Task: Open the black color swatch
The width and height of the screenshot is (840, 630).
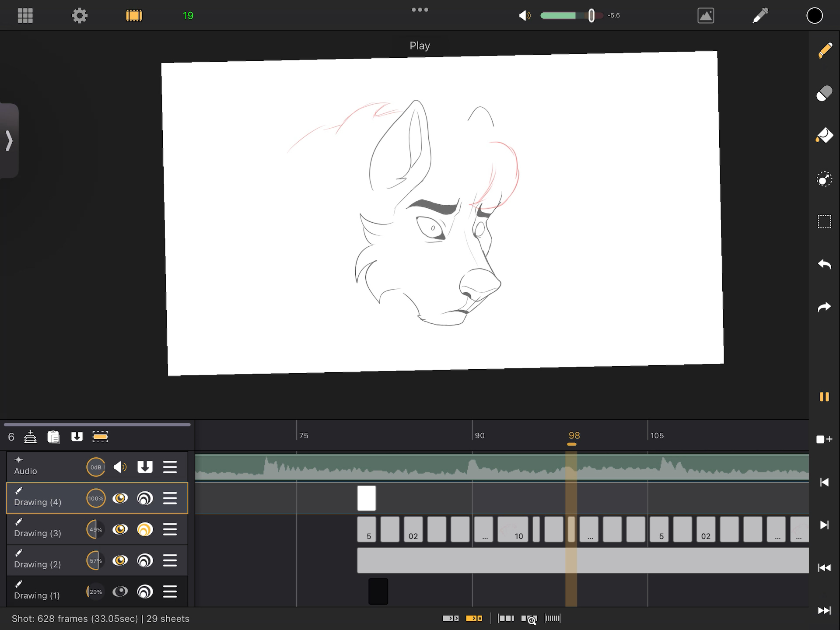Action: click(x=815, y=16)
